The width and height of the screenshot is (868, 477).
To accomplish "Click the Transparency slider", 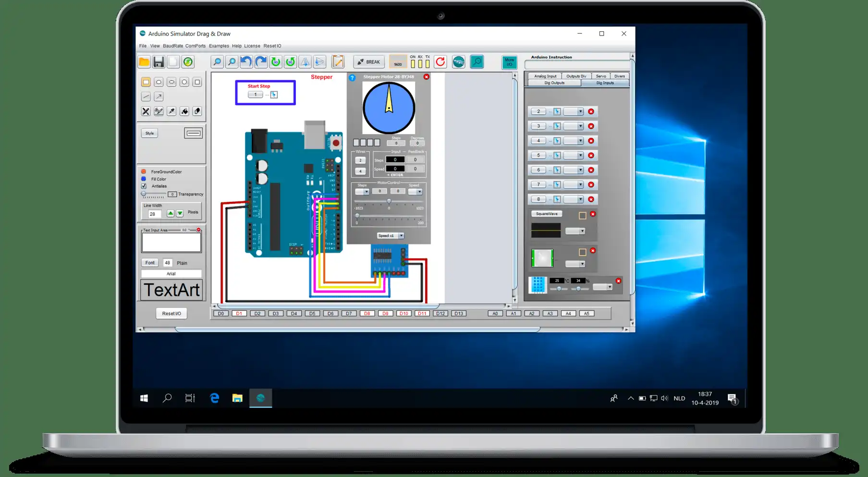I will click(x=154, y=195).
